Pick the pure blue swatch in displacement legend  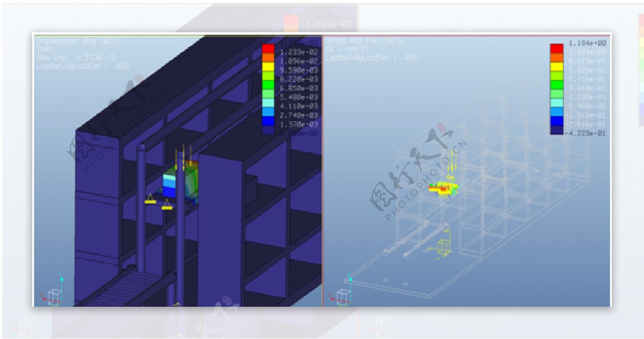click(268, 121)
